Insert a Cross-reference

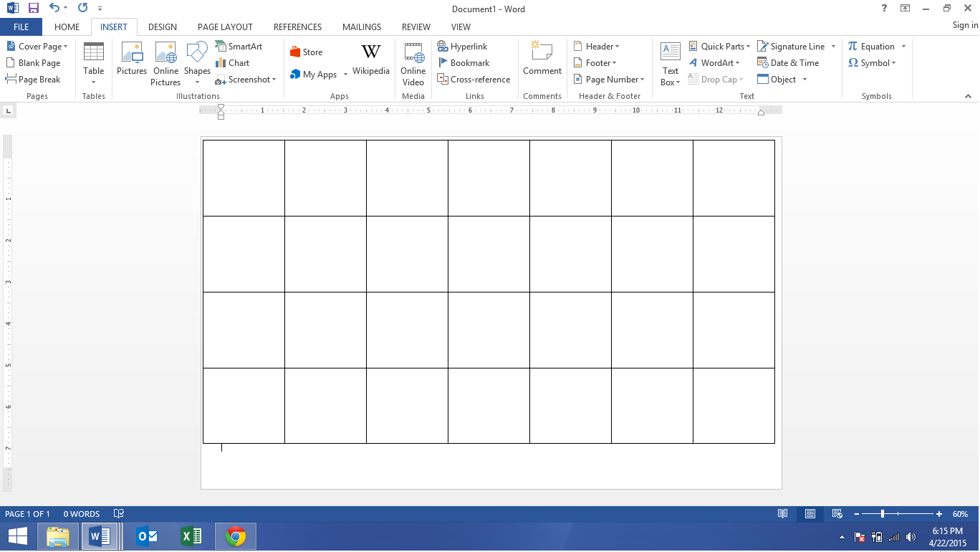pos(474,79)
